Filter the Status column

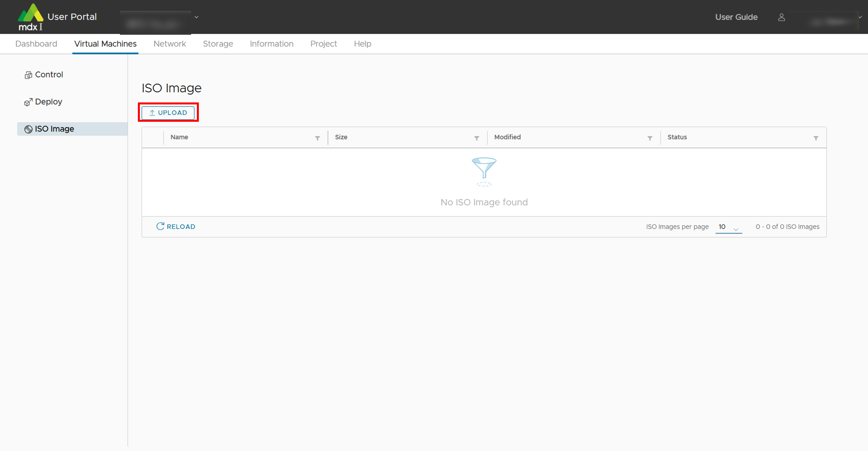coord(816,138)
